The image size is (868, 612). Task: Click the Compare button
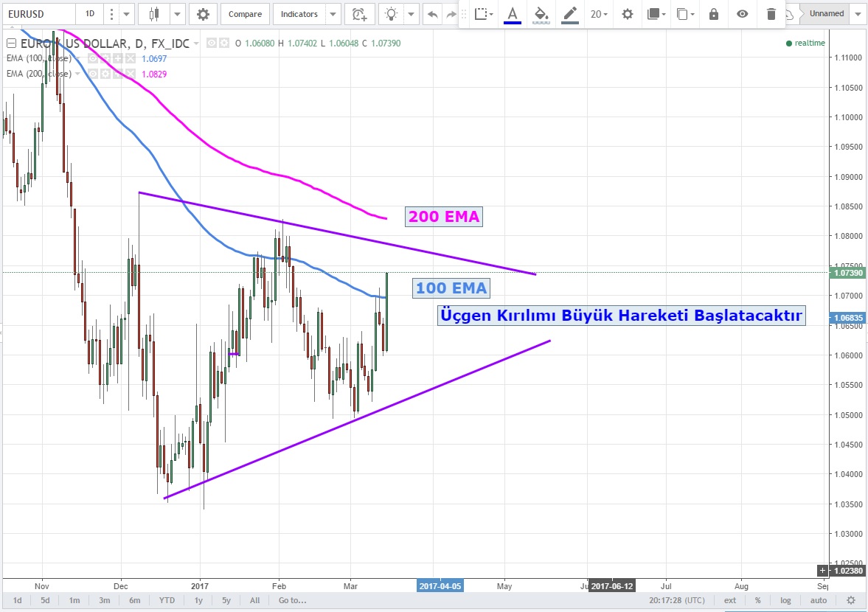click(244, 14)
